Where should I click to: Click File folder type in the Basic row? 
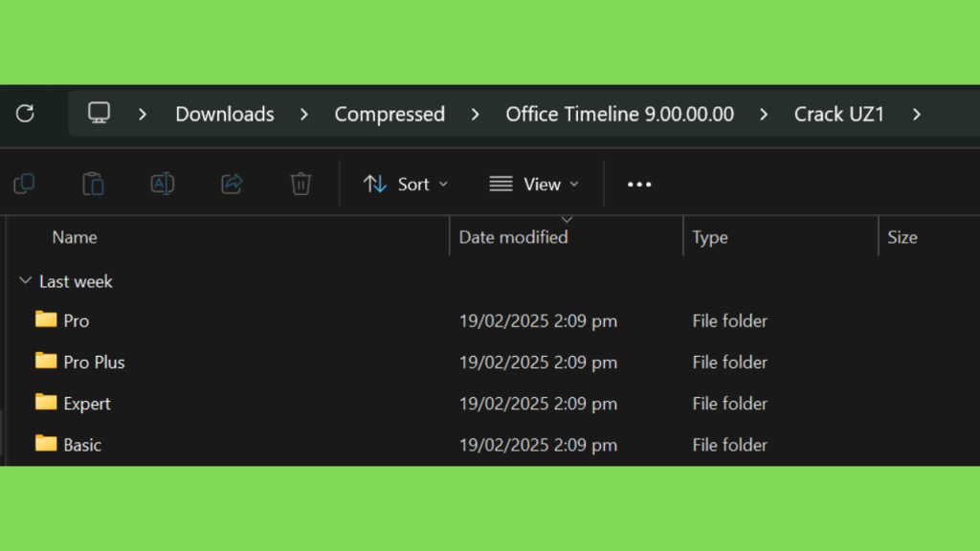(x=729, y=445)
